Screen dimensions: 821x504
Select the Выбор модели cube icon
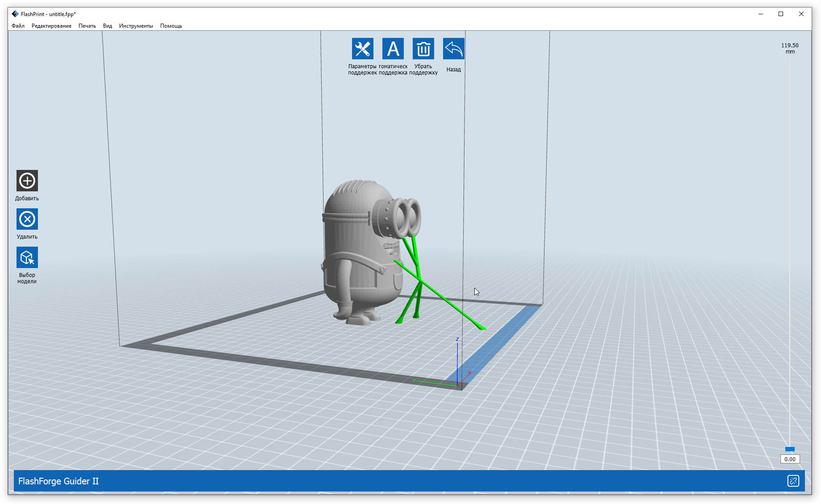(x=27, y=257)
